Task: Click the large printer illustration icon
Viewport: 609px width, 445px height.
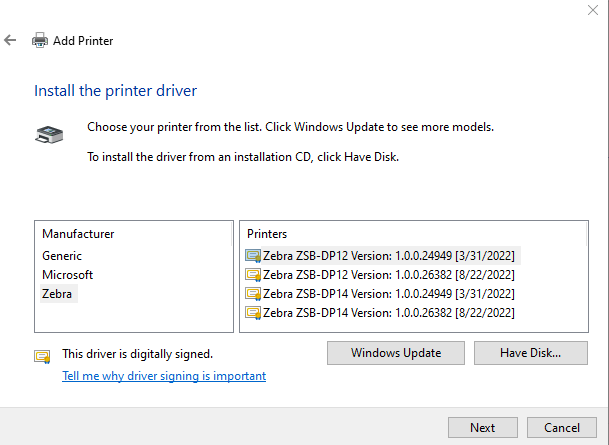Action: click(x=49, y=134)
